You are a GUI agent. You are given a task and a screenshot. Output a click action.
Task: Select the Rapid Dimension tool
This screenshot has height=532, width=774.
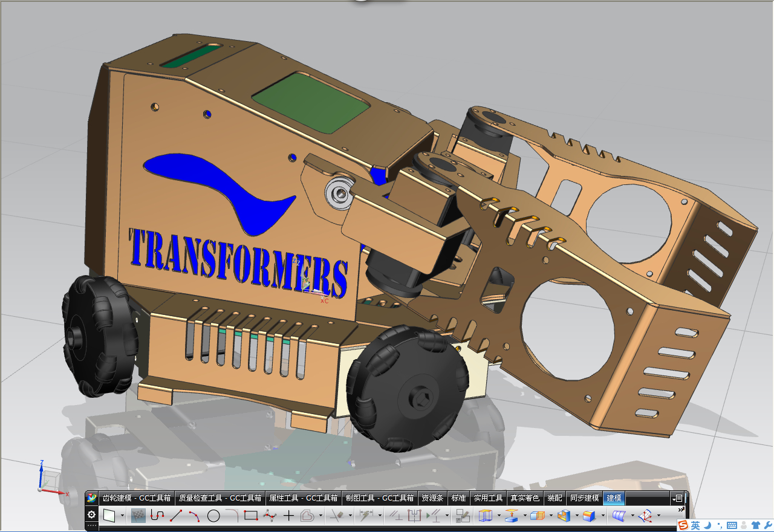pos(366,516)
